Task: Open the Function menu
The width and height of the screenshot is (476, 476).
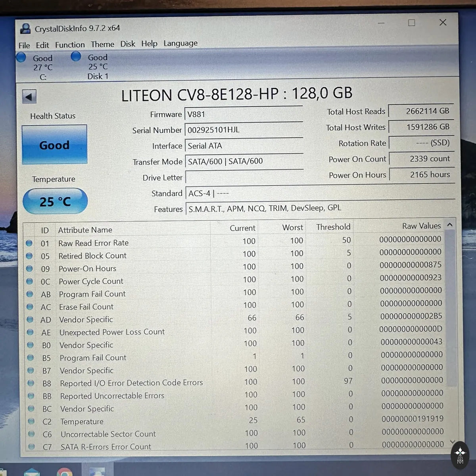Action: point(70,44)
